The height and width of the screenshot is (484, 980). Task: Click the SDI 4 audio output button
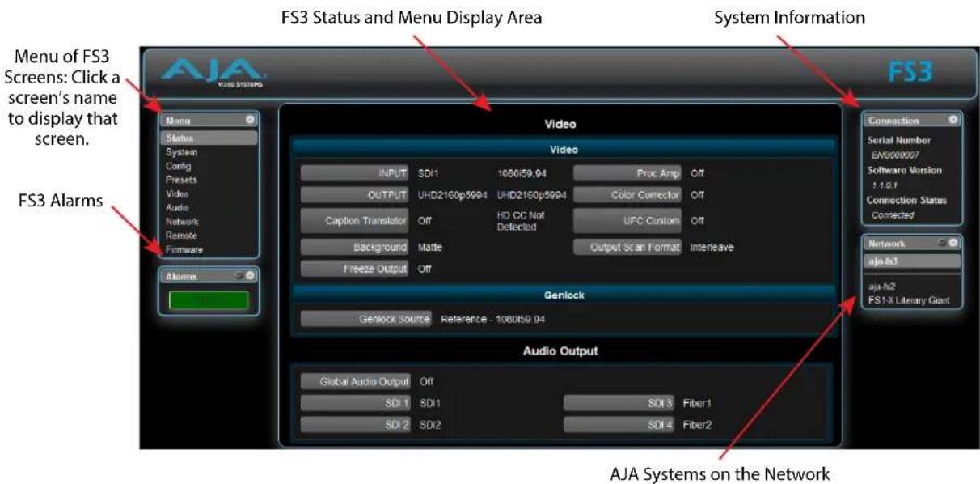coord(619,424)
